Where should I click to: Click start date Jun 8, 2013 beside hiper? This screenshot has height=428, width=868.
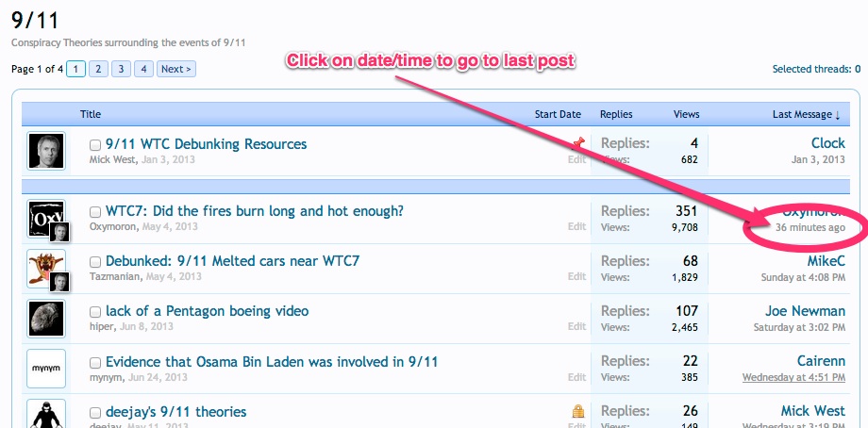145,326
